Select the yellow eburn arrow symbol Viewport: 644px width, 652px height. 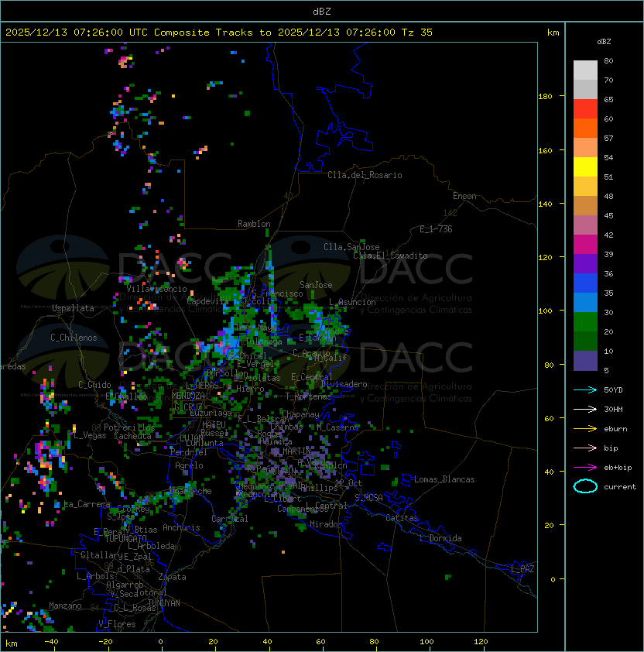pos(585,429)
